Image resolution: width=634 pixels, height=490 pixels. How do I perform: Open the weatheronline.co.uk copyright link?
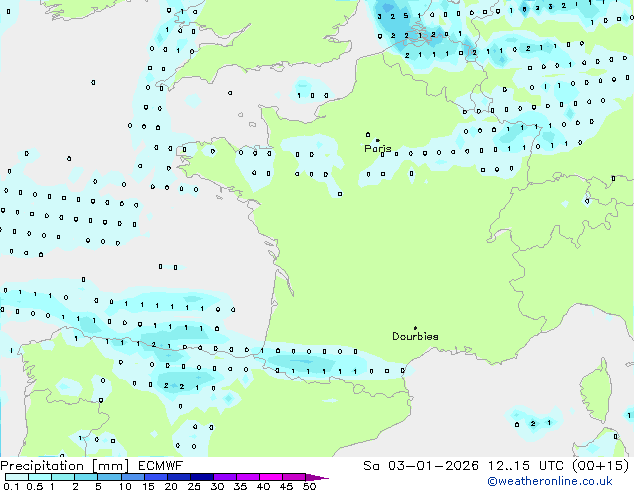[550, 481]
